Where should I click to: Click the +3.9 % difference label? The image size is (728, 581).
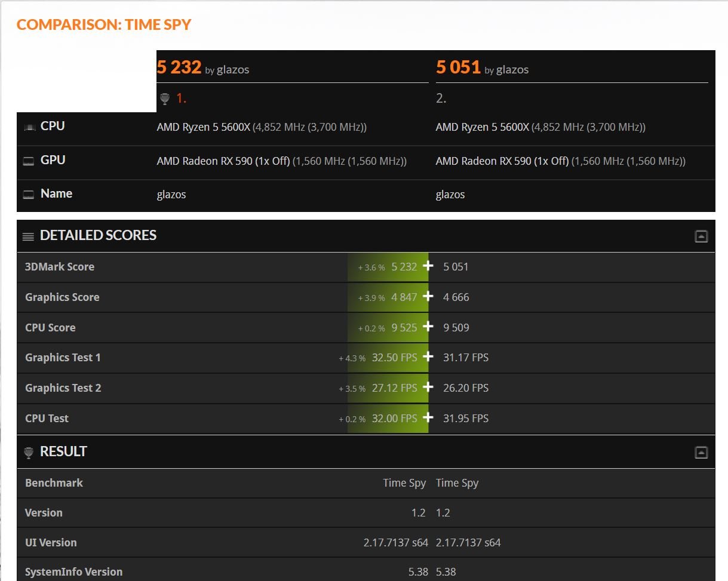click(371, 298)
